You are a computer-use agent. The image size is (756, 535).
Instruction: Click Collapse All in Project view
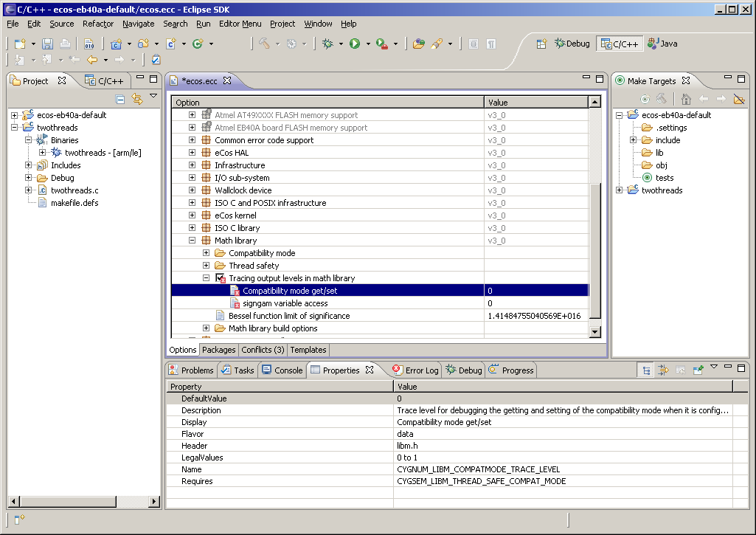[120, 100]
